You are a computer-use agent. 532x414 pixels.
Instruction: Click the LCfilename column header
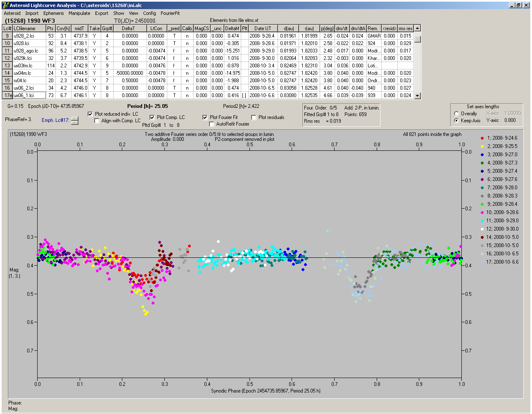(x=29, y=29)
